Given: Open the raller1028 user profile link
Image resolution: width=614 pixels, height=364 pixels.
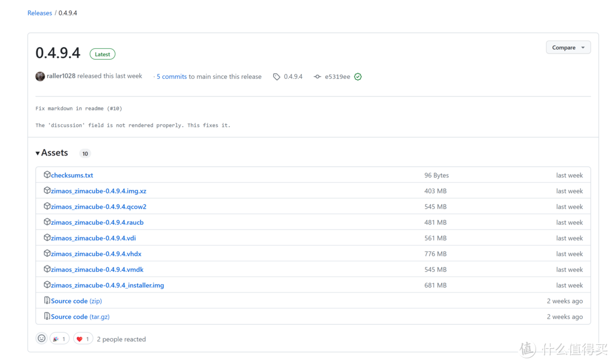Looking at the screenshot, I should 61,76.
